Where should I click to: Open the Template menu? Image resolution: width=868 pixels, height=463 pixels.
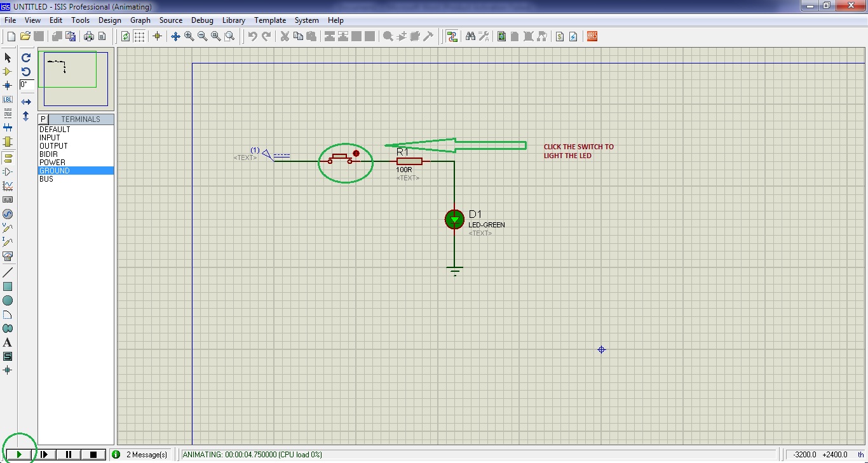270,20
